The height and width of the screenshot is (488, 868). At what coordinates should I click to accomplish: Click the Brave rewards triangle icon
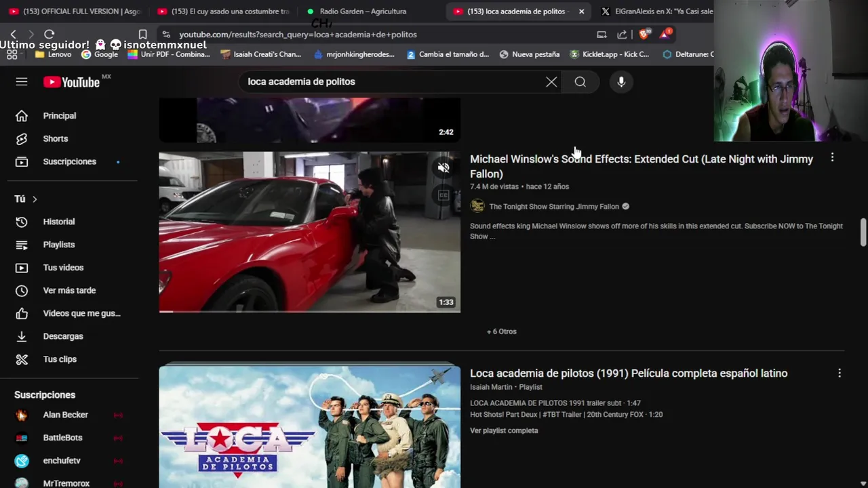click(665, 35)
